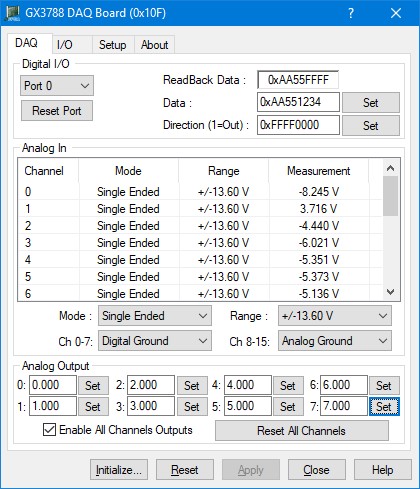Click the list's scroll up arrow

[x=391, y=168]
